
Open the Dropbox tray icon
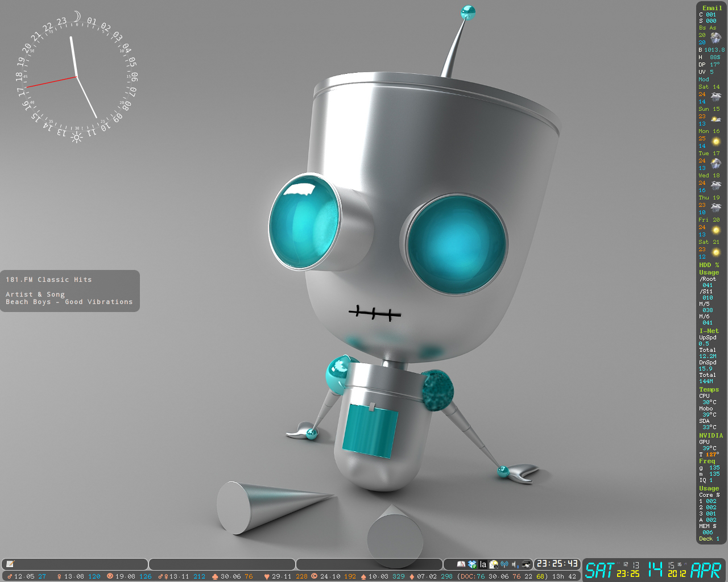tap(472, 564)
